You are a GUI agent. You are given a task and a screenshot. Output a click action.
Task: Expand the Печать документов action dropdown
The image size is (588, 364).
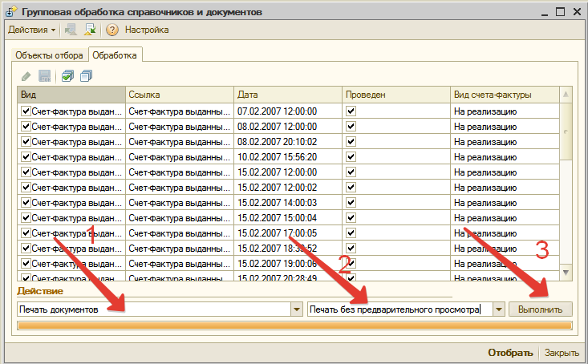click(294, 309)
